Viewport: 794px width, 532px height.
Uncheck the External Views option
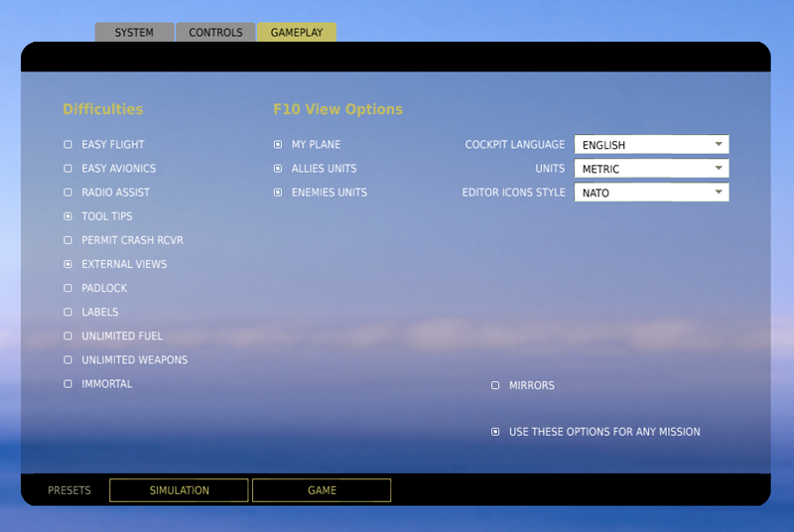67,264
